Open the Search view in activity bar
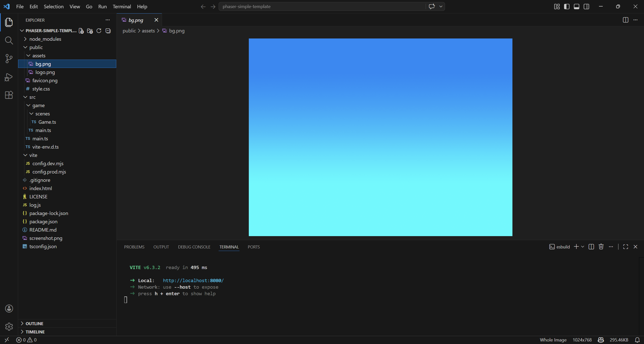Image resolution: width=644 pixels, height=344 pixels. tap(9, 40)
